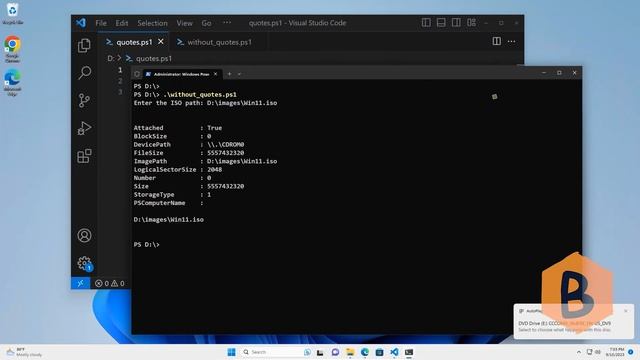Click the ImagePath value D:\images\Win11.iso
Image resolution: width=640 pixels, height=360 pixels.
click(x=242, y=161)
